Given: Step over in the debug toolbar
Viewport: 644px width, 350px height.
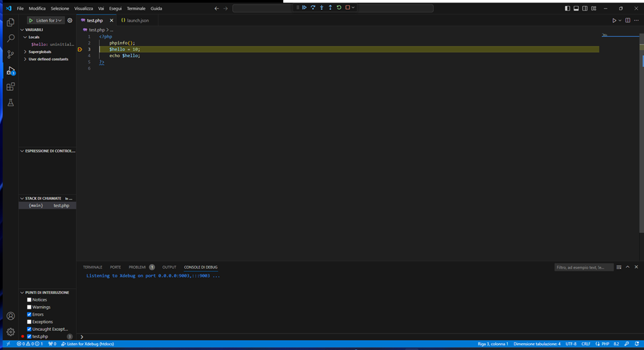Looking at the screenshot, I should point(313,7).
